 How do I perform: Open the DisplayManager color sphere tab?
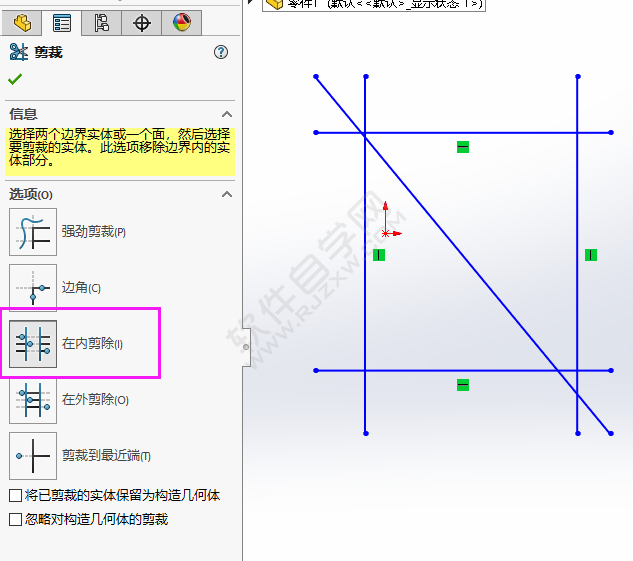point(182,23)
